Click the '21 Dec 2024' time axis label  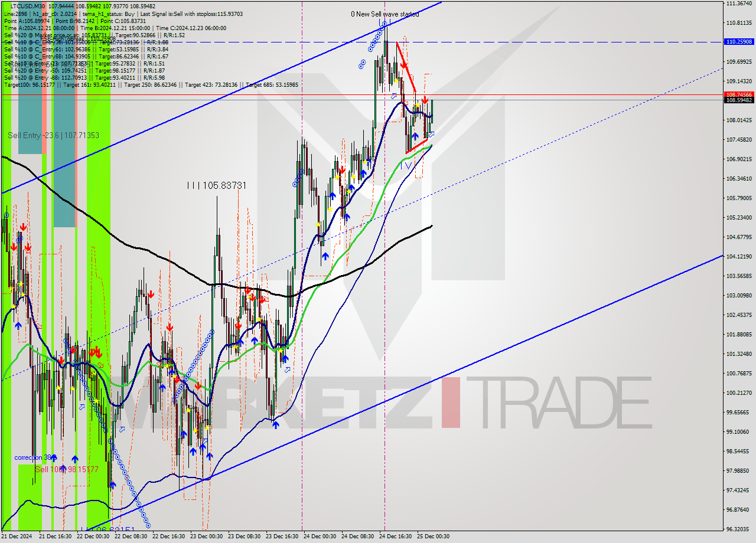pyautogui.click(x=17, y=537)
